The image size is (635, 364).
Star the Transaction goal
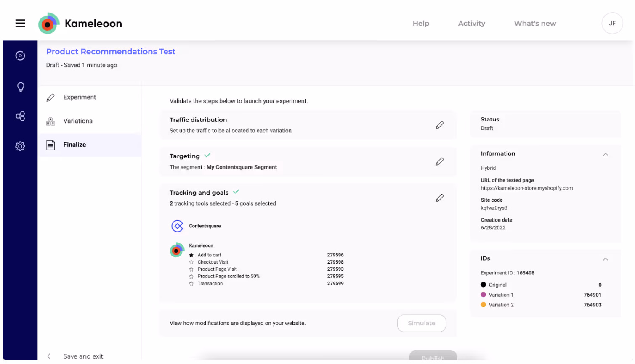click(x=192, y=283)
